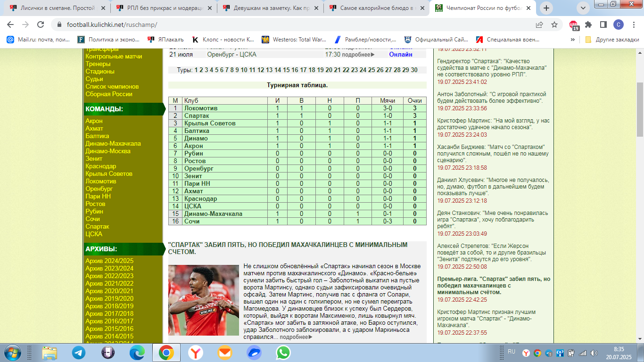Open Динамо-Махачкала in the КОМАНДЫ sidebar
644x362 pixels.
pos(113,144)
